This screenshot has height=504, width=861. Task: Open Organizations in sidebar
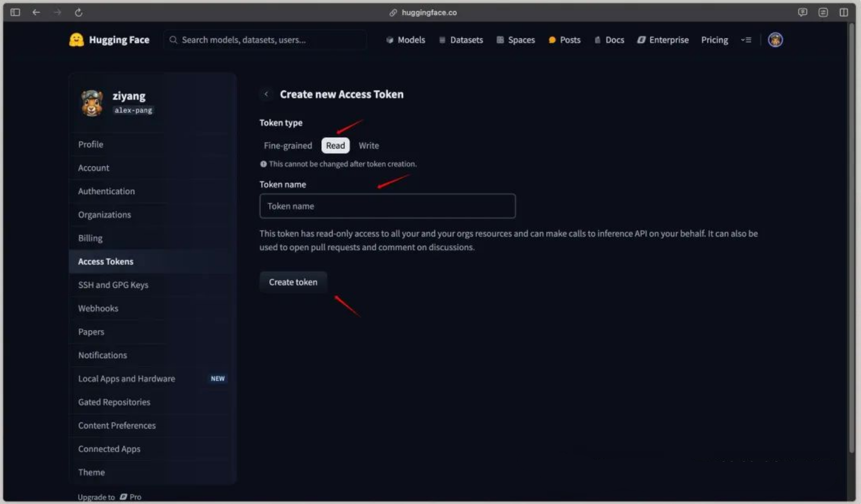click(x=152, y=215)
